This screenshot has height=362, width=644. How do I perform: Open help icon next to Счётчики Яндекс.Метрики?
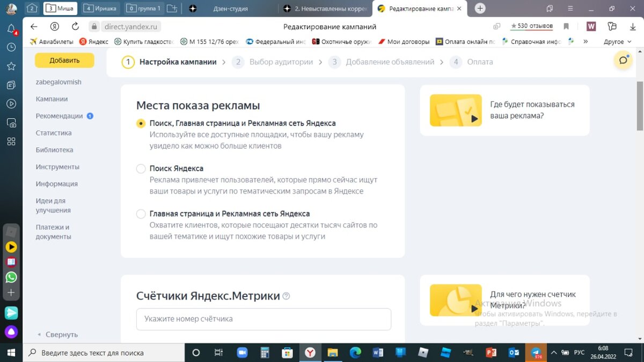point(286,296)
